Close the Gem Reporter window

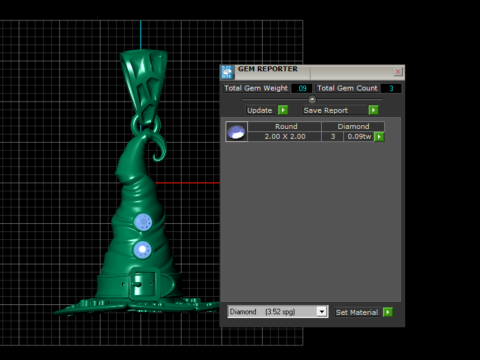(x=398, y=72)
